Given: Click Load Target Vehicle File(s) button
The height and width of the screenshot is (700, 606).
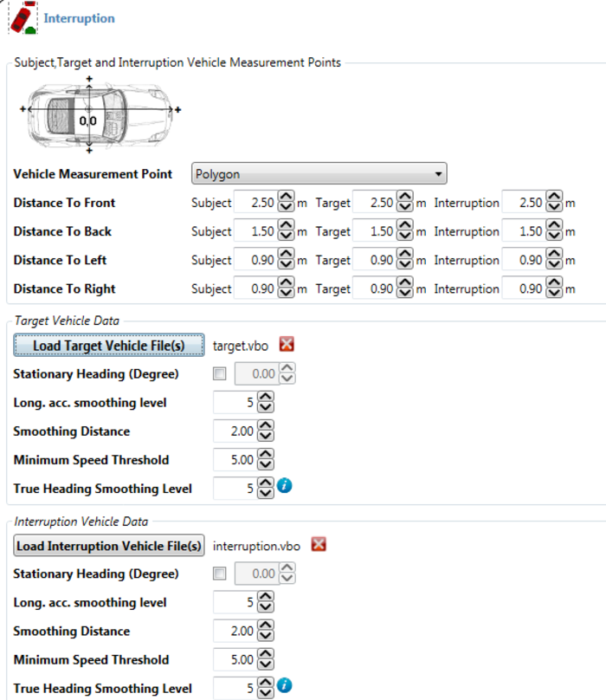Looking at the screenshot, I should [x=109, y=345].
